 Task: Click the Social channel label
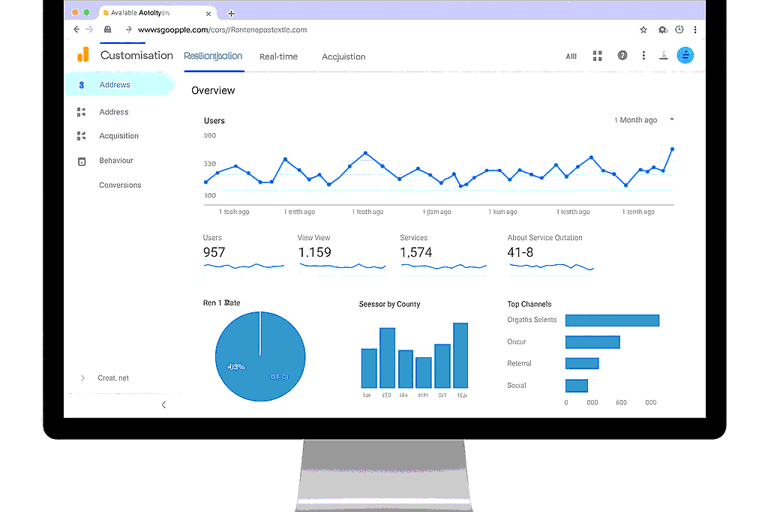point(517,386)
